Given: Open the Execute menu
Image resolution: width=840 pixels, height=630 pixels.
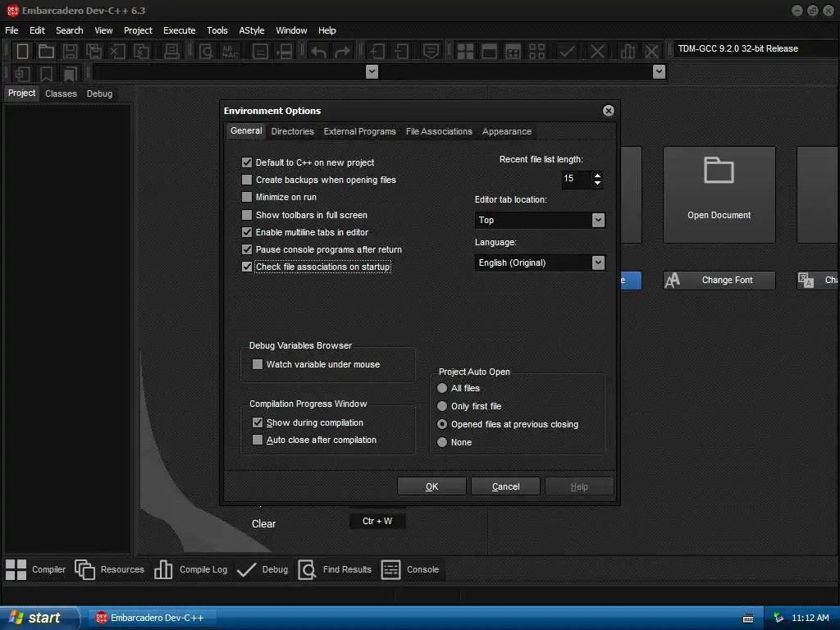Looking at the screenshot, I should [x=180, y=30].
